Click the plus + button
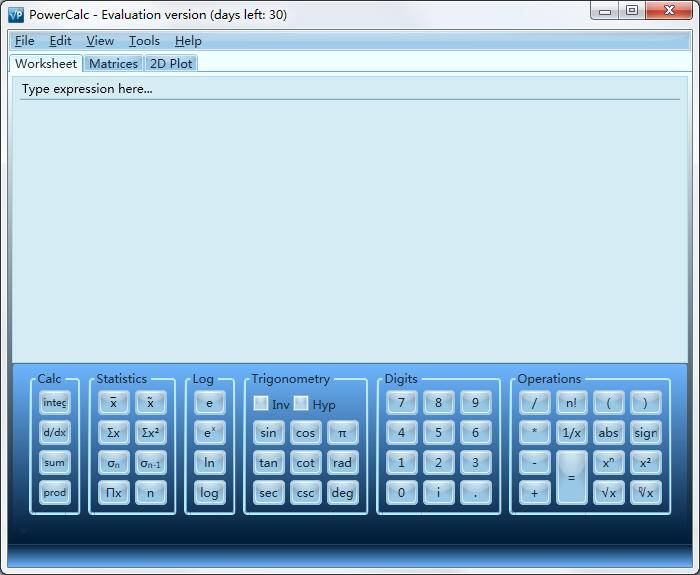Viewport: 700px width, 575px height. 534,492
